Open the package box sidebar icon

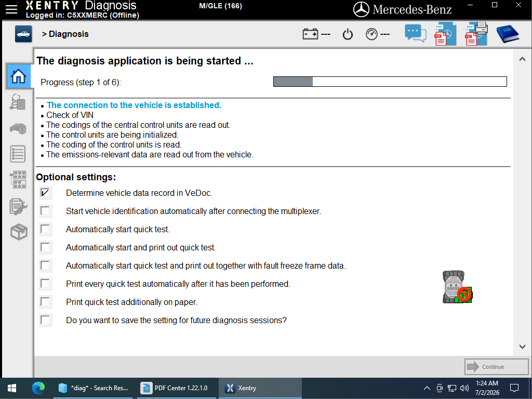(19, 232)
